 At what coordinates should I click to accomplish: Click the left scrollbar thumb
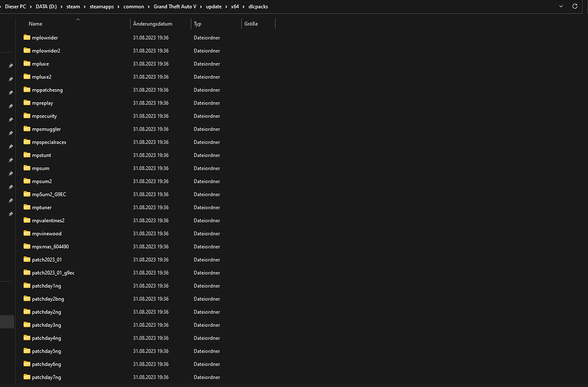pos(7,321)
